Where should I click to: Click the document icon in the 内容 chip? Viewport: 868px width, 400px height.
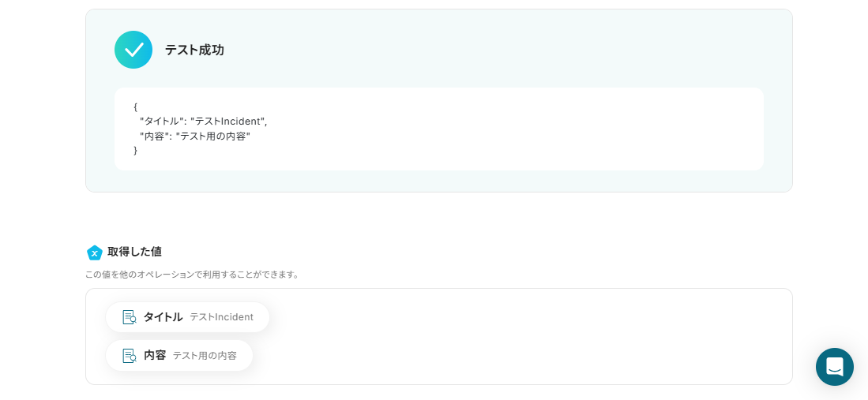click(x=130, y=356)
